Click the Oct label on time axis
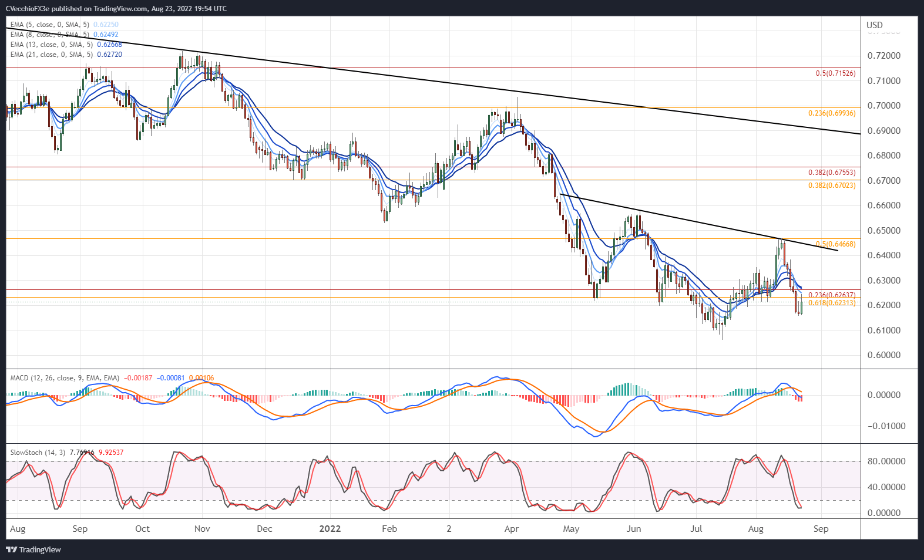This screenshot has height=560, width=924. tap(142, 529)
